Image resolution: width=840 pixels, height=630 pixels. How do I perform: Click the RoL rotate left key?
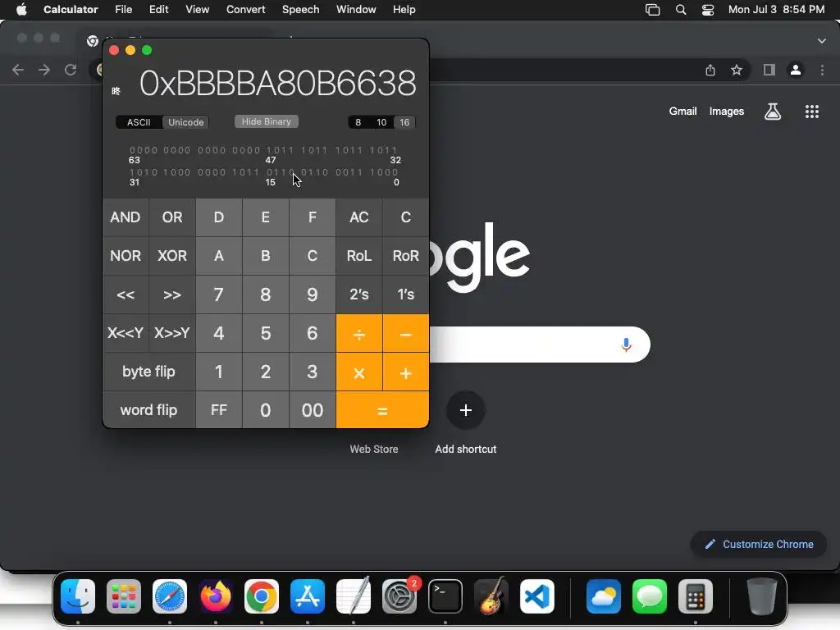[x=359, y=256]
